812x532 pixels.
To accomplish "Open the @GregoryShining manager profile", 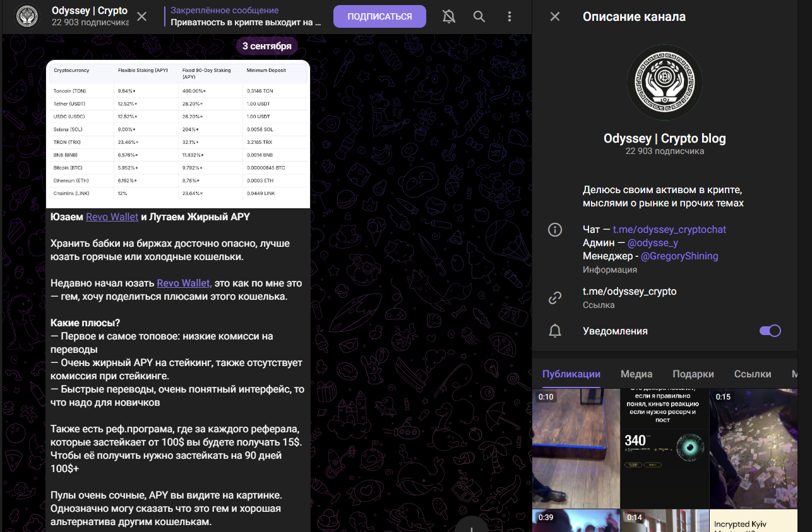I will 679,256.
